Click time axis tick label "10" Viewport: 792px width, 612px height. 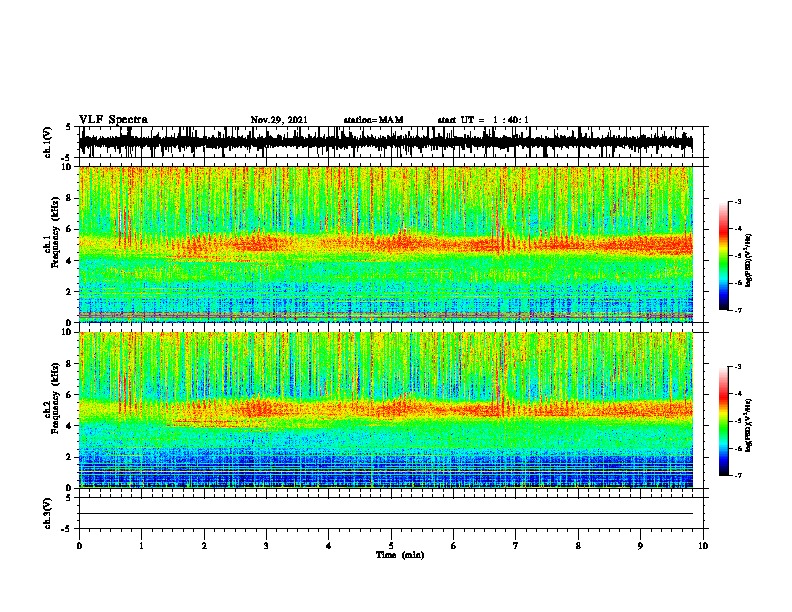703,546
